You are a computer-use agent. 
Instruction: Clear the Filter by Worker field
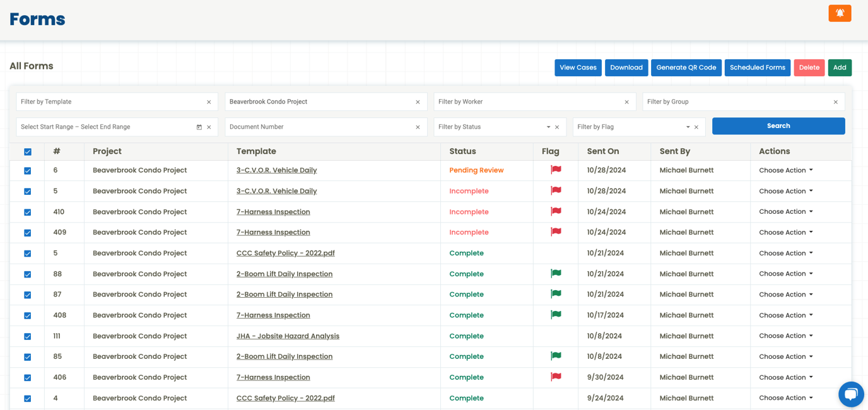point(626,102)
